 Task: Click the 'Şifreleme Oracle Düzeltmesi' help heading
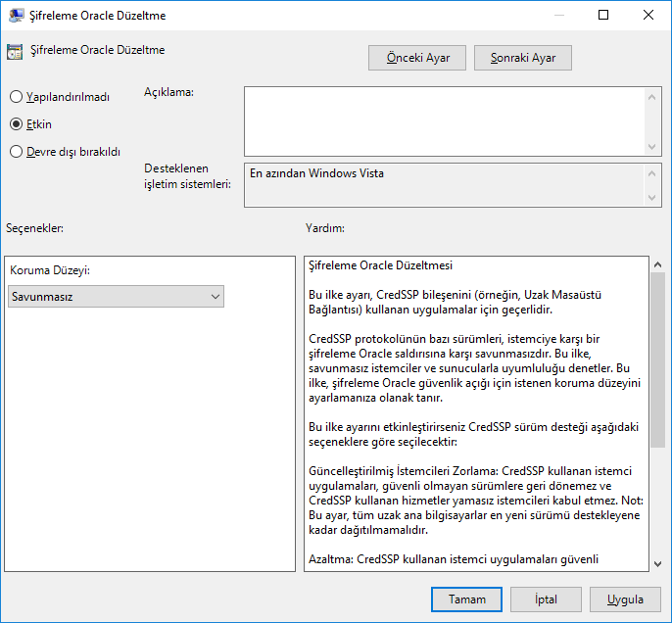[x=380, y=265]
